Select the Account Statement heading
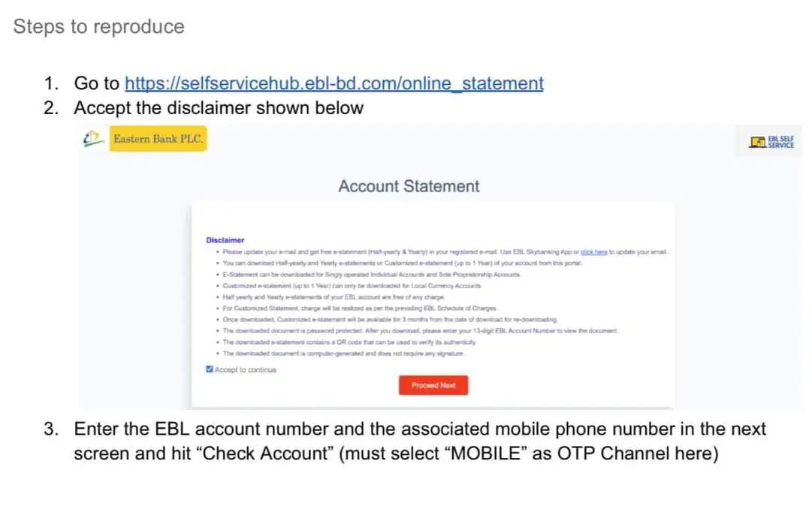The width and height of the screenshot is (812, 518). [x=409, y=186]
